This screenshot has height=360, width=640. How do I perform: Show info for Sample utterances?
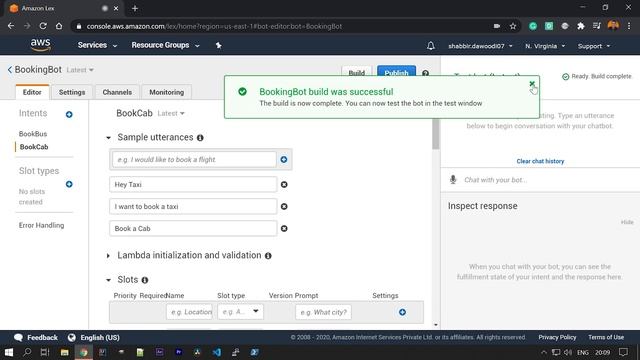tap(200, 138)
